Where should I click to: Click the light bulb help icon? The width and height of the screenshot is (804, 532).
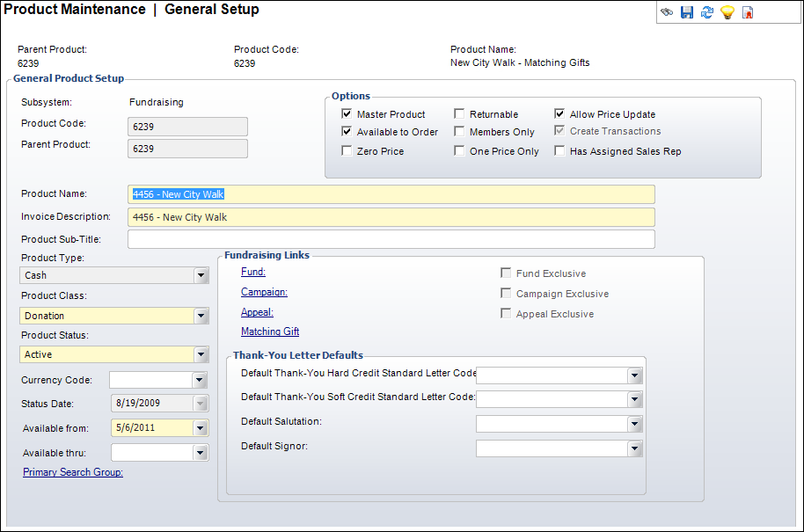(x=727, y=12)
